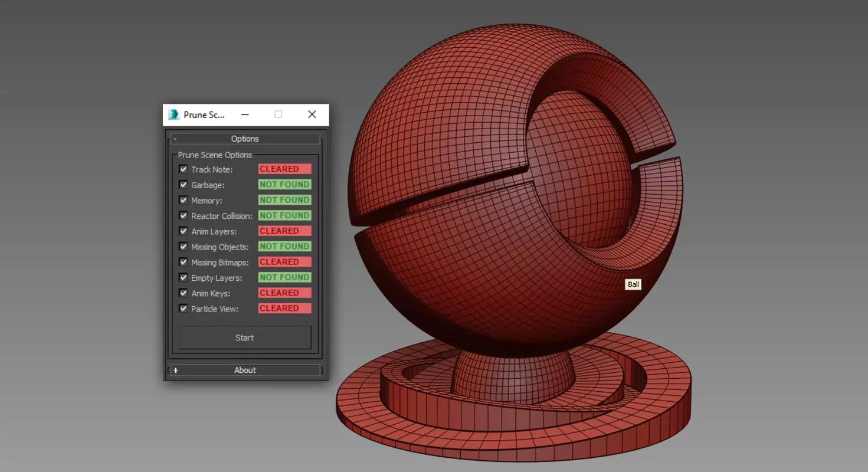Close the Prune Scene dialog

click(x=312, y=114)
